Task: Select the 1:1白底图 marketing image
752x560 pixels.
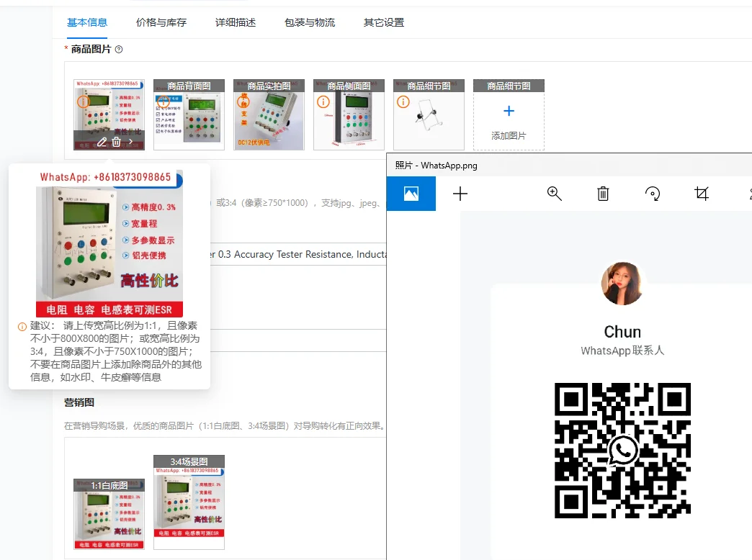Action: click(109, 513)
